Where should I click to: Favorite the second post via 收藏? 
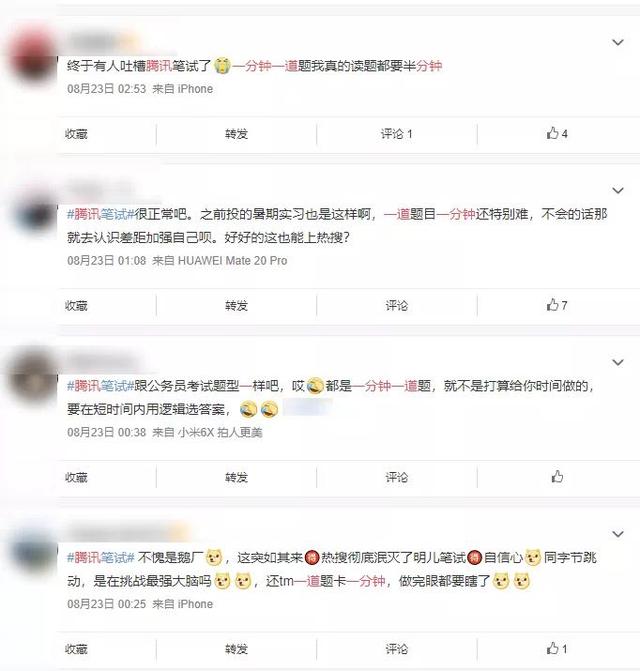pyautogui.click(x=76, y=306)
